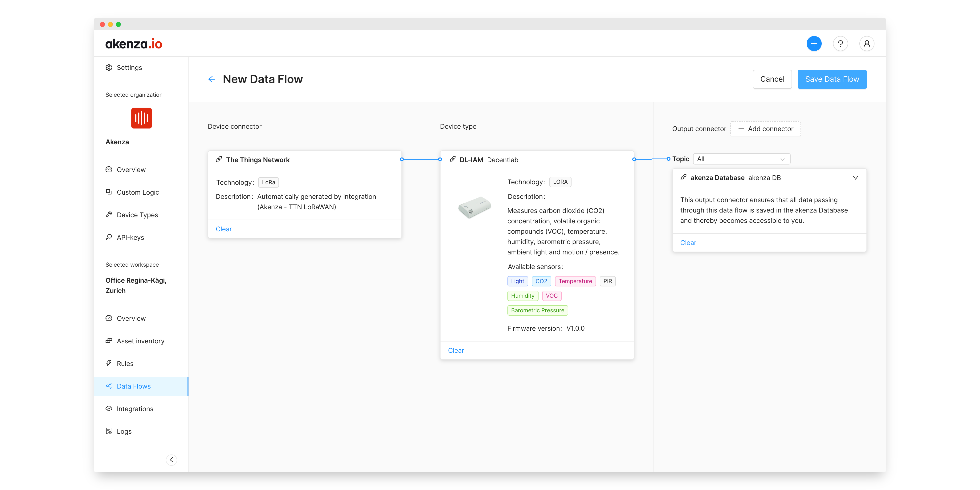The width and height of the screenshot is (980, 490).
Task: Click the Firmware version V1.0.0 text
Action: pyautogui.click(x=546, y=329)
